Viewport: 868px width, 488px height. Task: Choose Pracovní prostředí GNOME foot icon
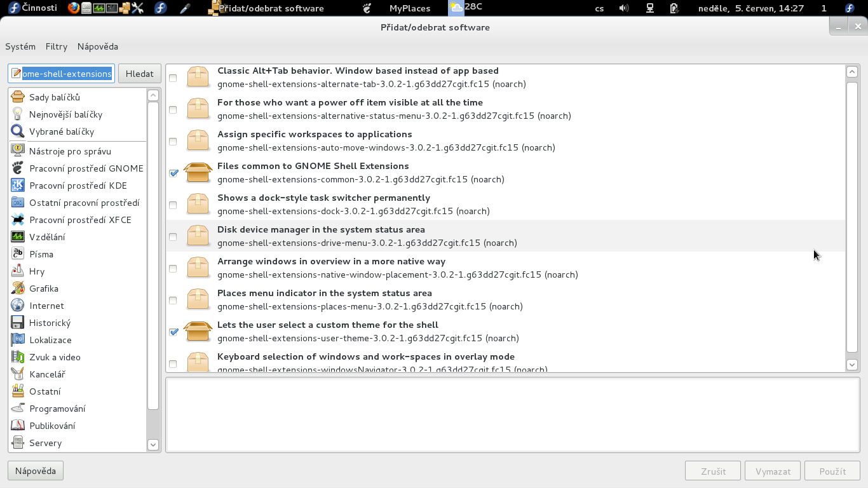point(18,168)
